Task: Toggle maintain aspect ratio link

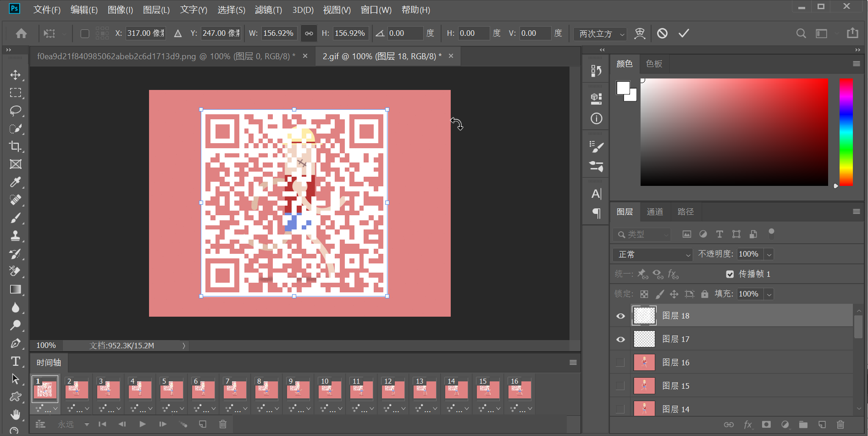Action: 309,33
